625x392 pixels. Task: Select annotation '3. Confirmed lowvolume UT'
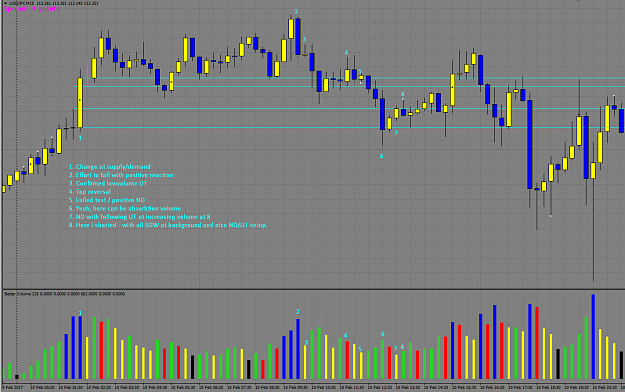click(x=108, y=183)
